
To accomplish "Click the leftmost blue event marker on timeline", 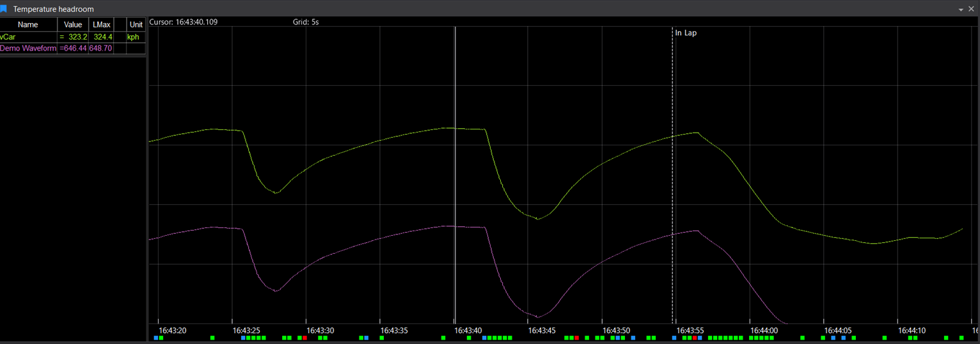I will [156, 338].
